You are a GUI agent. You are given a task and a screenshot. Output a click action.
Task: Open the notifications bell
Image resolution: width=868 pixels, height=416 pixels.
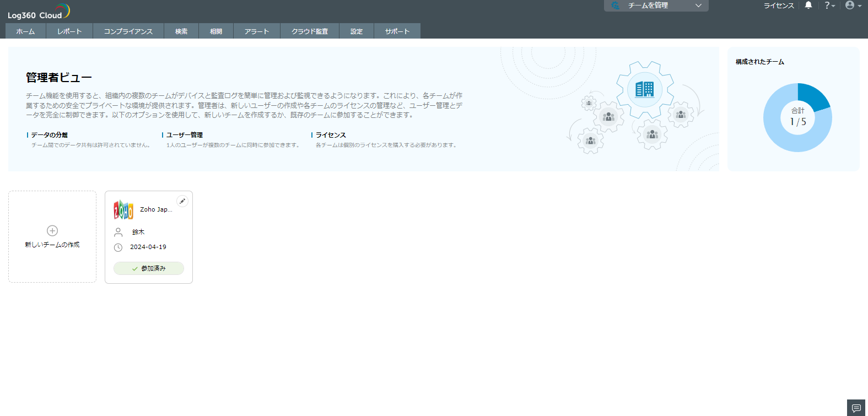808,6
